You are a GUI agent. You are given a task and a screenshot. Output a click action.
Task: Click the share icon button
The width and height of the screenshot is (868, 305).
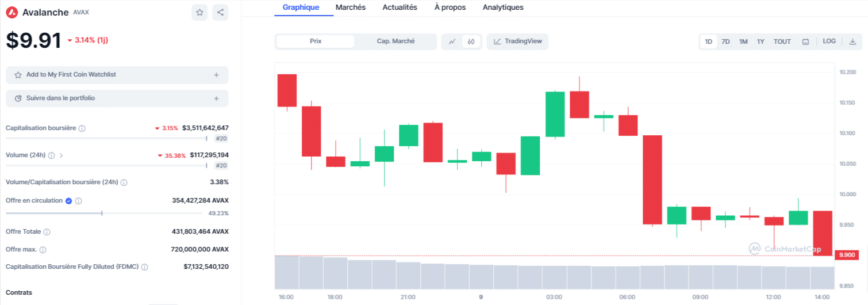coord(220,12)
